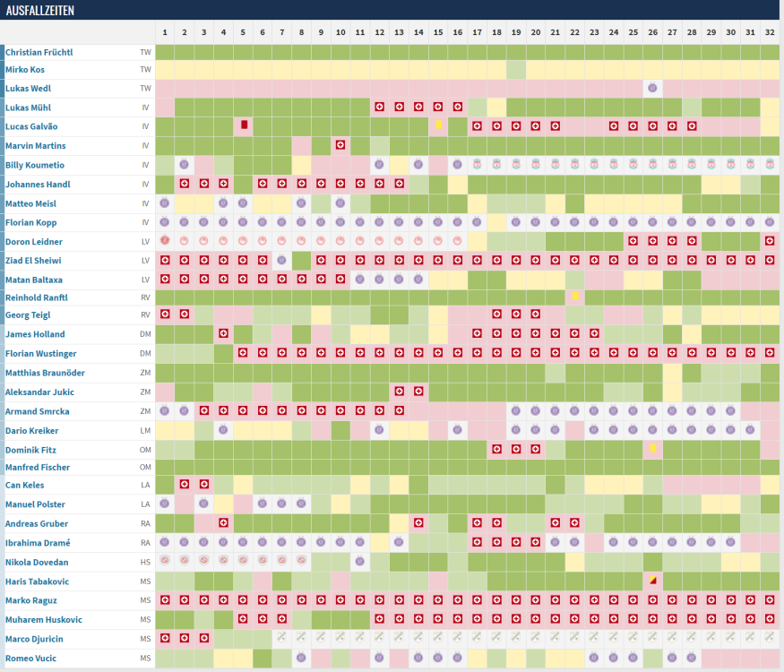This screenshot has height=672, width=784.
Task: Click Reinhold Ranftl's yellow card on matchday 22
Action: 575,296
